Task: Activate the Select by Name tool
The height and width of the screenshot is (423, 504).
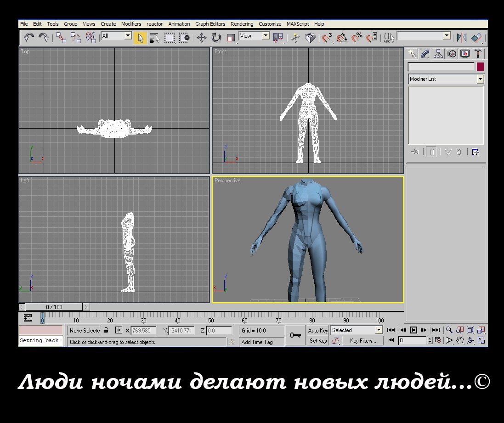Action: 154,38
